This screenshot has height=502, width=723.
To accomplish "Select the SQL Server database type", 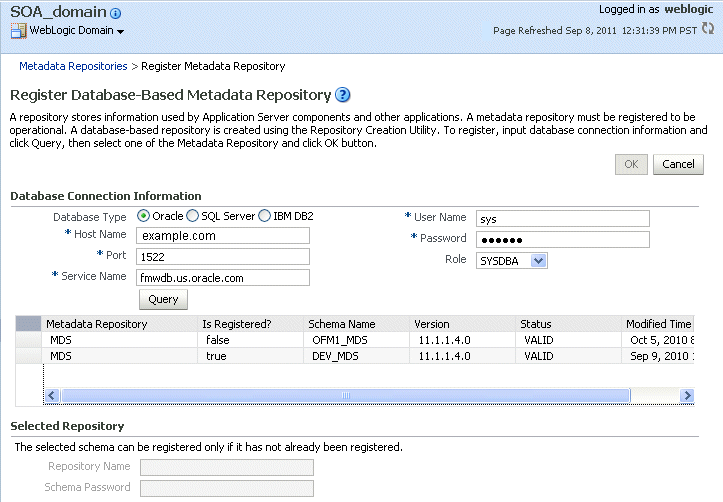I will tap(192, 216).
